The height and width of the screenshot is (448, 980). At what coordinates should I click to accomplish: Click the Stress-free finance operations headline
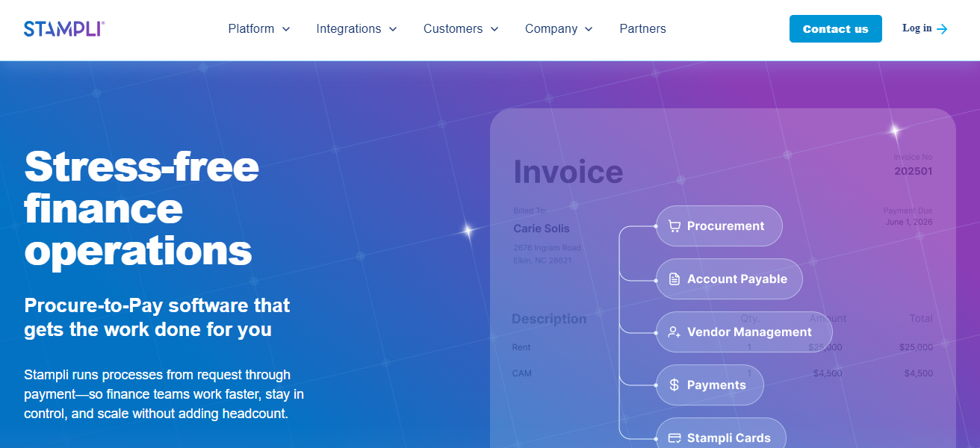click(141, 208)
